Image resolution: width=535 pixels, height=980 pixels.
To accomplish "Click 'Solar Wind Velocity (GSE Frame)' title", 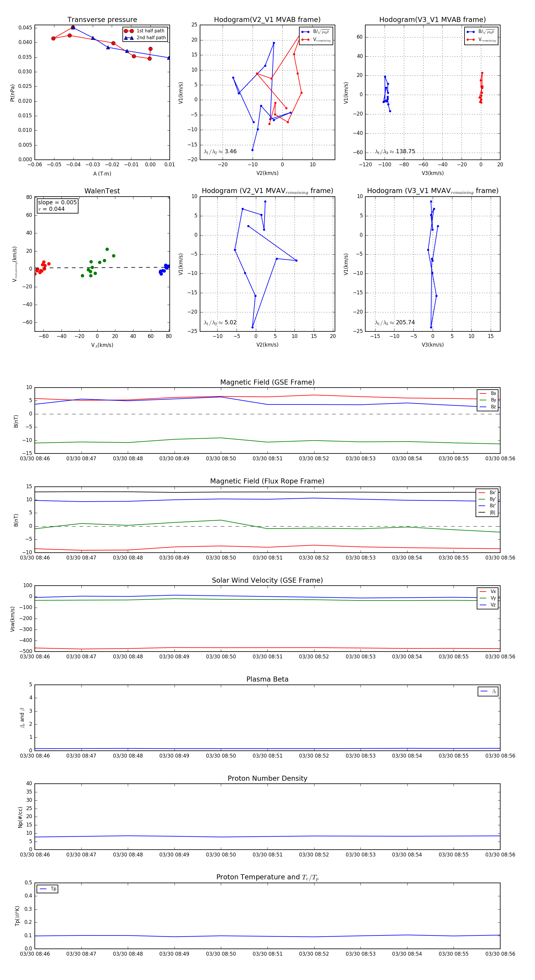I will (267, 580).
